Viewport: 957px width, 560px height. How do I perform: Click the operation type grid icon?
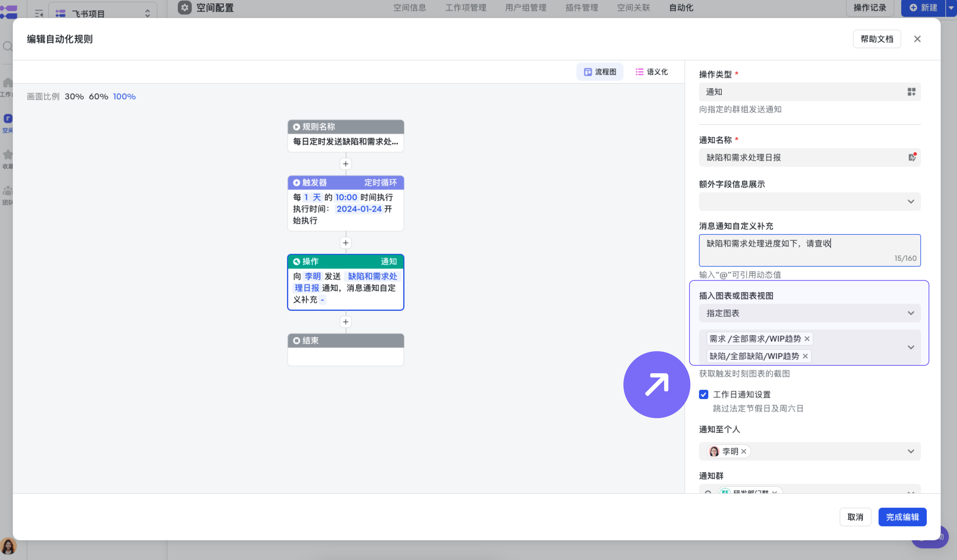coord(911,91)
